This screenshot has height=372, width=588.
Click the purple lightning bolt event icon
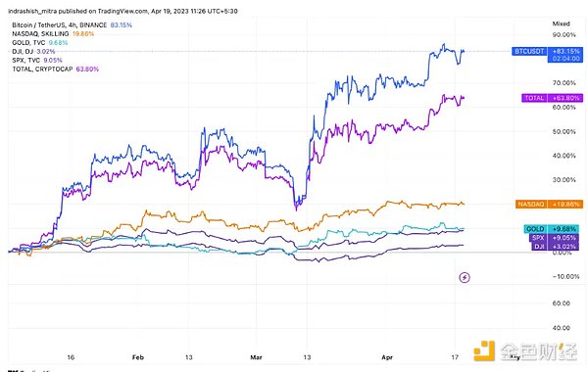pos(465,278)
